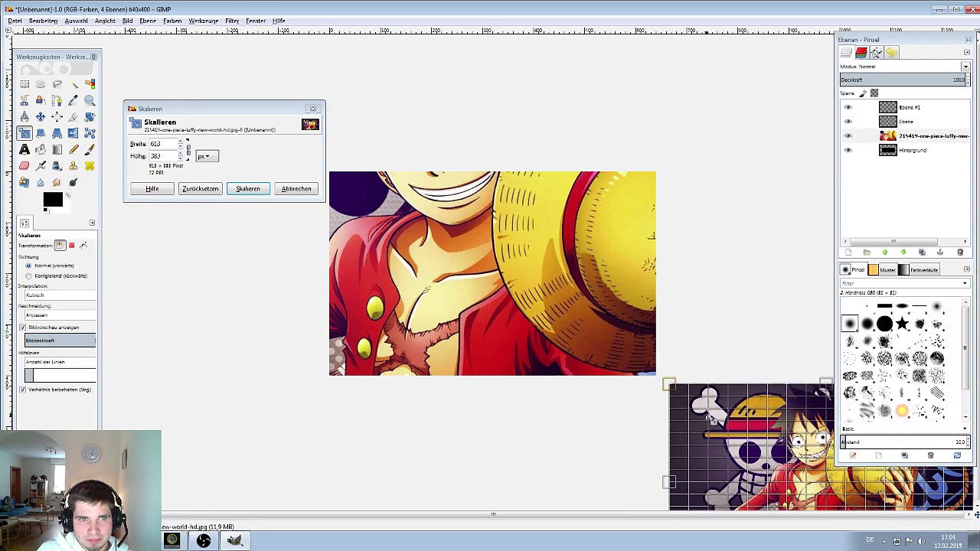This screenshot has height=551, width=980.
Task: Select 'Korrigierend (rückwärts)' radio option
Action: [29, 275]
